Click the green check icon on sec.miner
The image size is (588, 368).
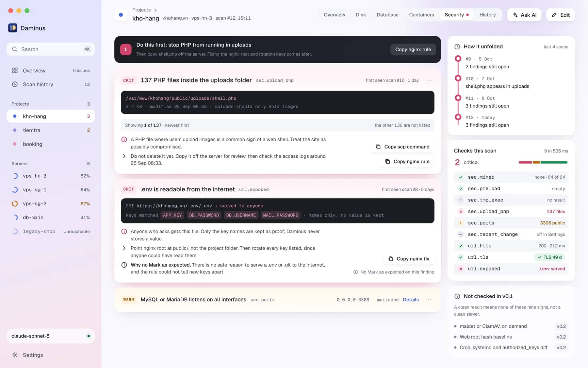click(x=461, y=177)
